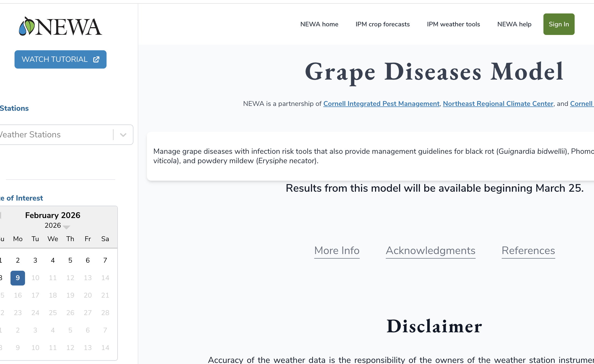The height and width of the screenshot is (364, 594).
Task: Select February 9 in calendar
Action: tap(18, 278)
